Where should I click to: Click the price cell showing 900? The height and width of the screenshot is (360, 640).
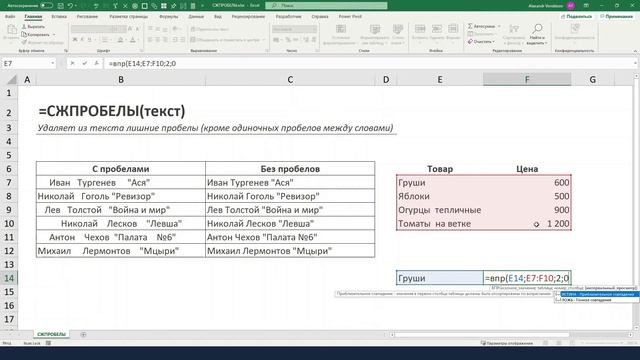pyautogui.click(x=527, y=210)
